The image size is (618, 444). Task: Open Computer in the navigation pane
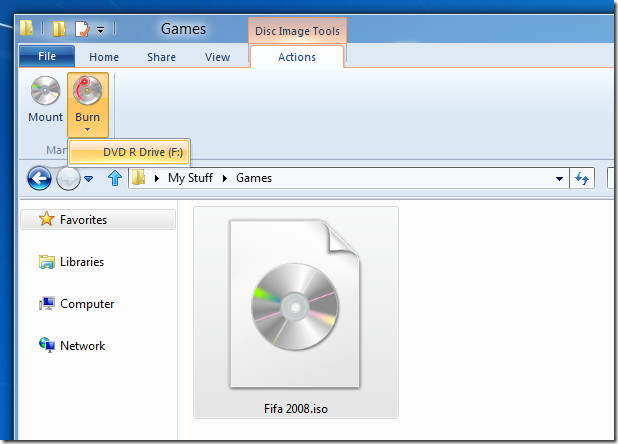coord(87,304)
